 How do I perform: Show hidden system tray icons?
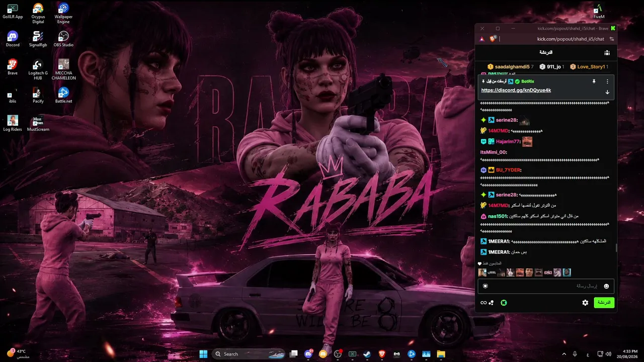(x=563, y=354)
